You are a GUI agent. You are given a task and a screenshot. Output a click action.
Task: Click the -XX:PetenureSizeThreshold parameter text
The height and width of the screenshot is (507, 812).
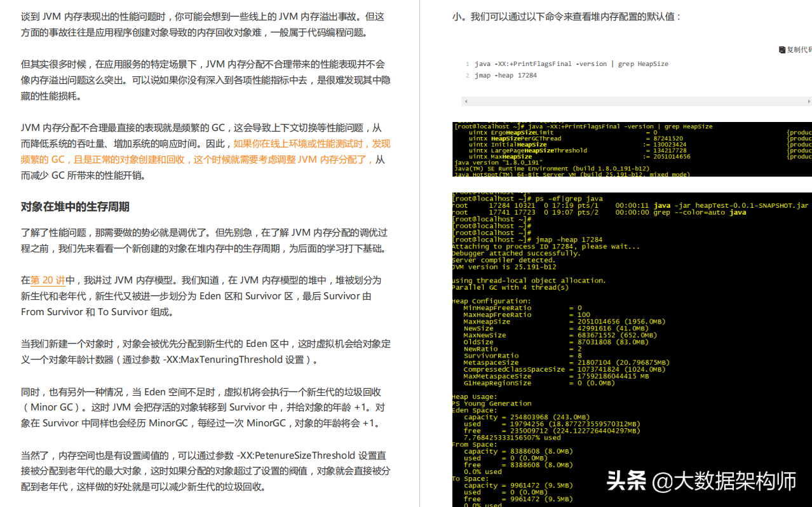[x=295, y=456]
